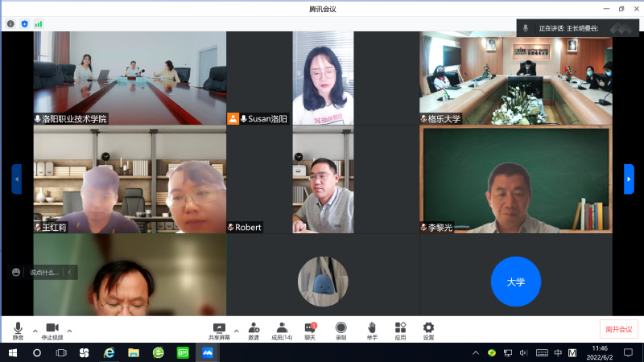Stop video with 停止视频 button
This screenshot has height=362, width=644.
coord(52,330)
